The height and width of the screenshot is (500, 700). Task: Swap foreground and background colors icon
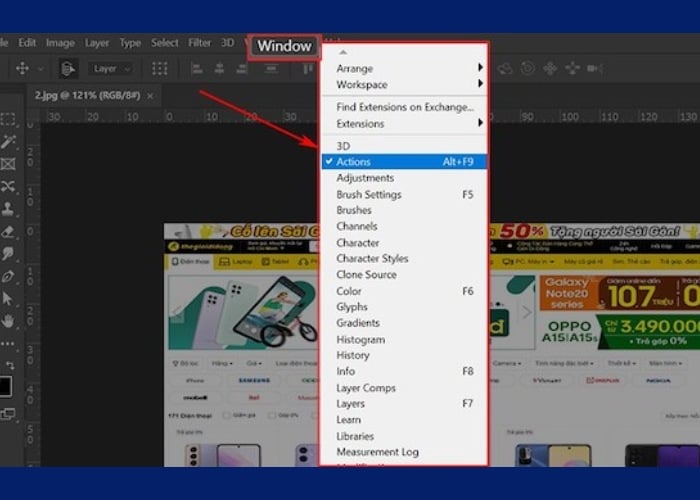(x=10, y=365)
